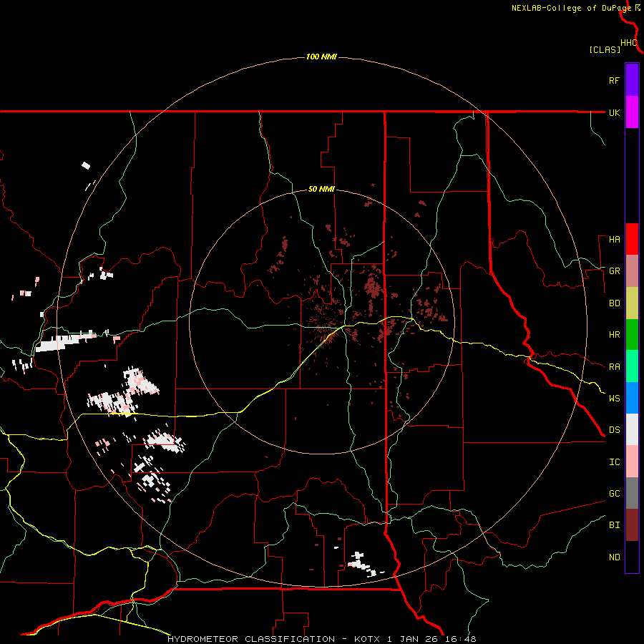Click the 'UK' legend label

(x=614, y=113)
